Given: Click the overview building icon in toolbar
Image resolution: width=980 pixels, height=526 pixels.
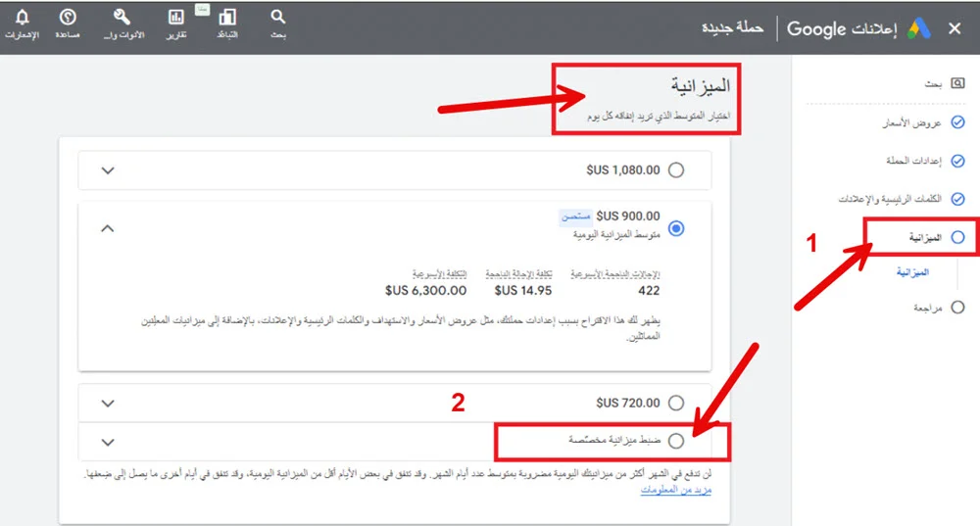Looking at the screenshot, I should point(227,18).
